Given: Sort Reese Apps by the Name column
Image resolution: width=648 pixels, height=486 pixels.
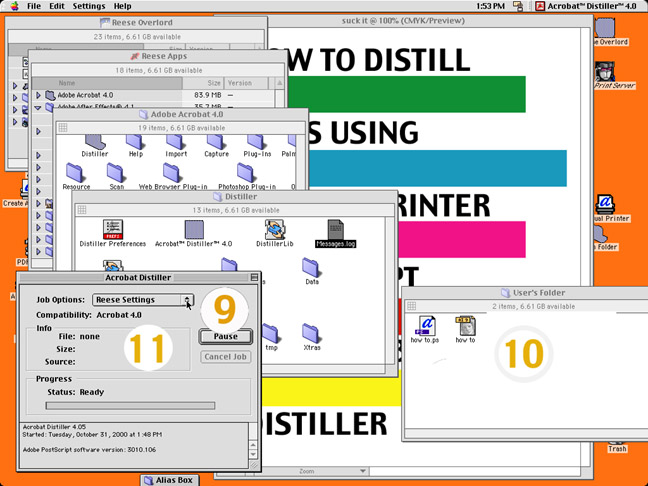Looking at the screenshot, I should click(x=107, y=83).
